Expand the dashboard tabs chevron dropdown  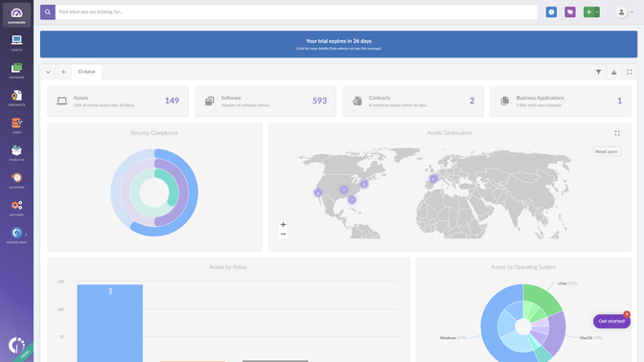pos(48,72)
